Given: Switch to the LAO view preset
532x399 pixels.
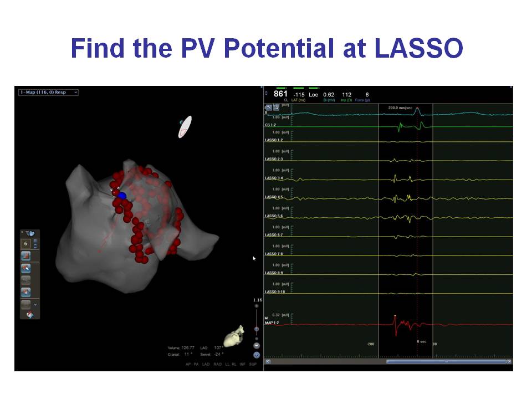Looking at the screenshot, I should click(x=206, y=365).
